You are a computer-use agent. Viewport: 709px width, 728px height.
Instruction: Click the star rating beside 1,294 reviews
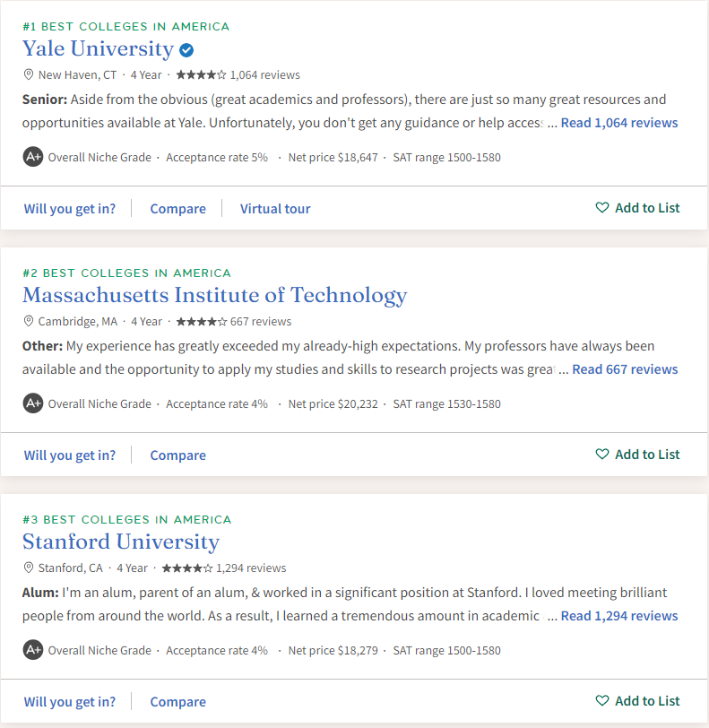coord(187,568)
